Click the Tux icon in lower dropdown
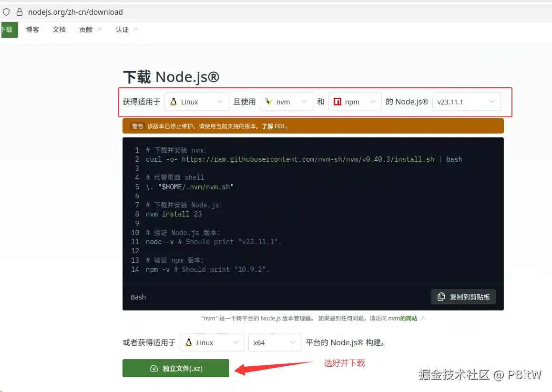Viewport: 552px width, 392px height. point(189,343)
